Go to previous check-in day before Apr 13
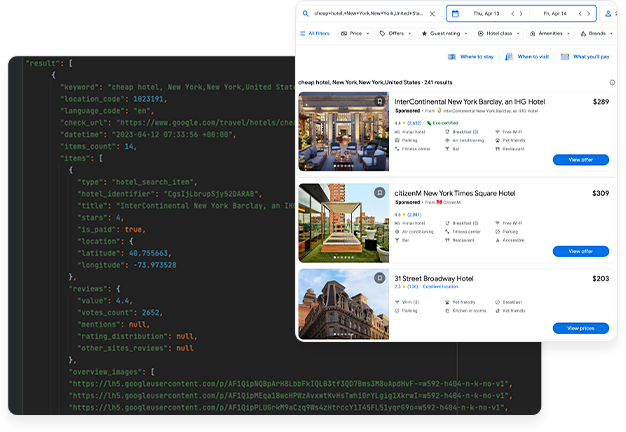 click(513, 14)
